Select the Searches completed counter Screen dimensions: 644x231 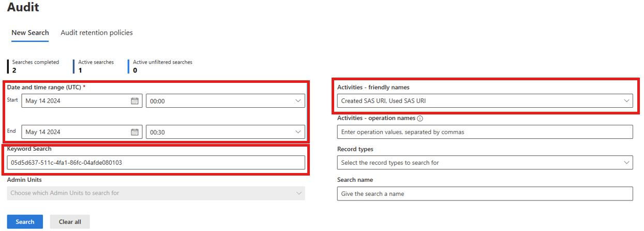coord(35,66)
